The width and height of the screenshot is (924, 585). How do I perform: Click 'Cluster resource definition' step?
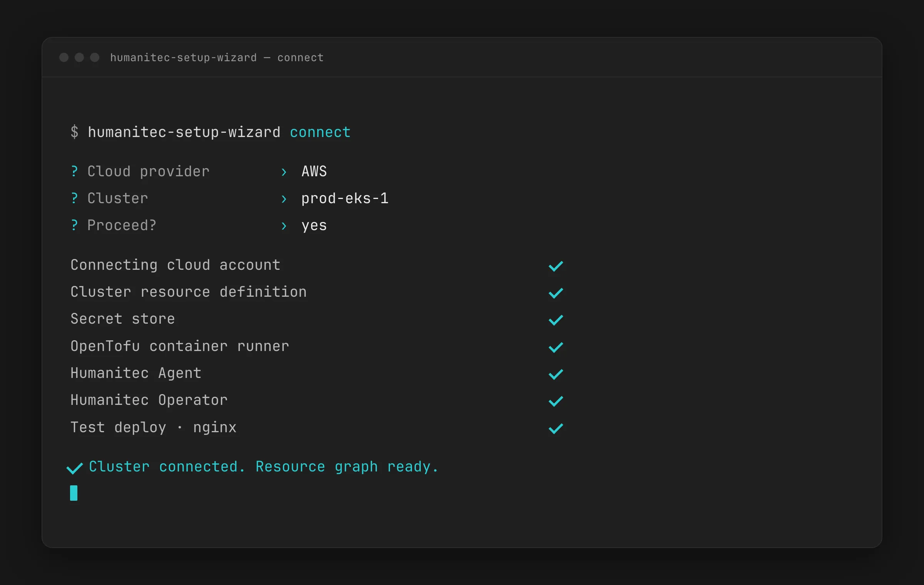pos(189,292)
